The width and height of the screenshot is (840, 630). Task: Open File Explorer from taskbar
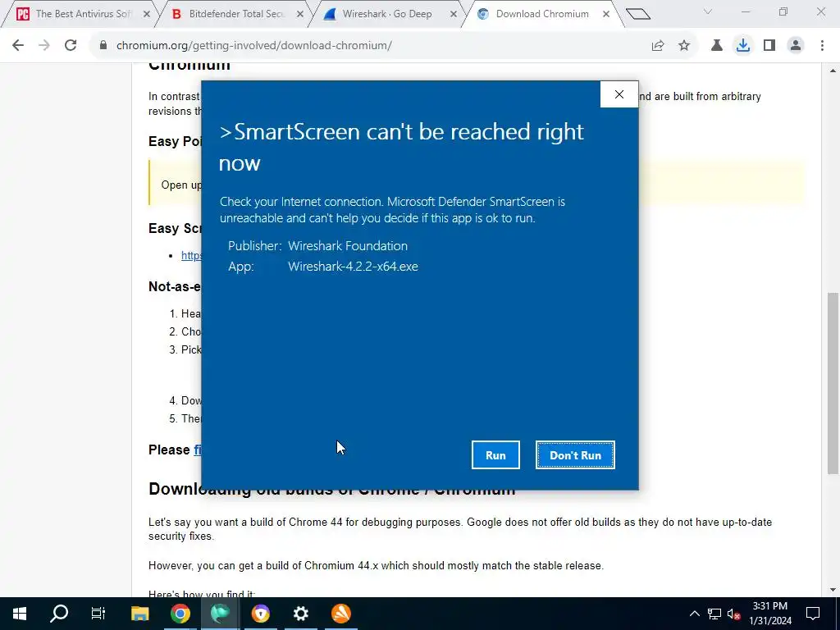(x=139, y=614)
